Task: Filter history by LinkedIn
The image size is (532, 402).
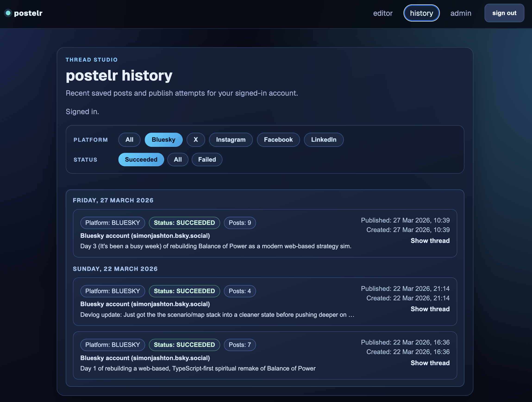Action: (324, 140)
